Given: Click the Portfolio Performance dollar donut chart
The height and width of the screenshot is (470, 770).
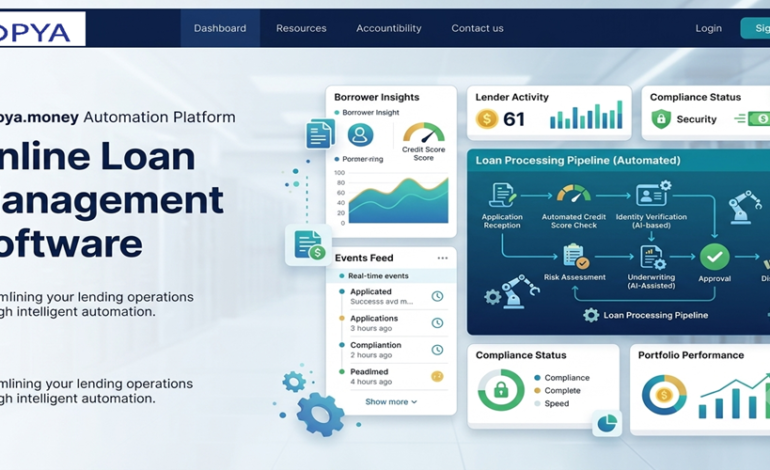Looking at the screenshot, I should 664,395.
